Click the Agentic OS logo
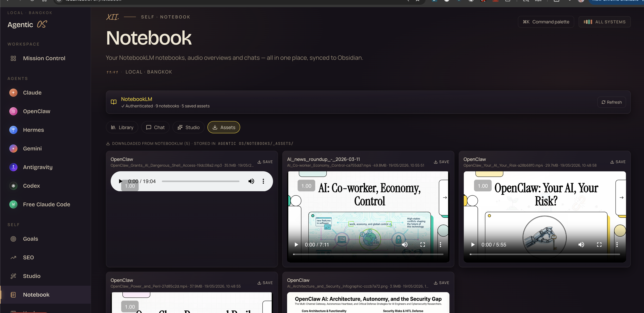The width and height of the screenshot is (644, 313). 27,25
